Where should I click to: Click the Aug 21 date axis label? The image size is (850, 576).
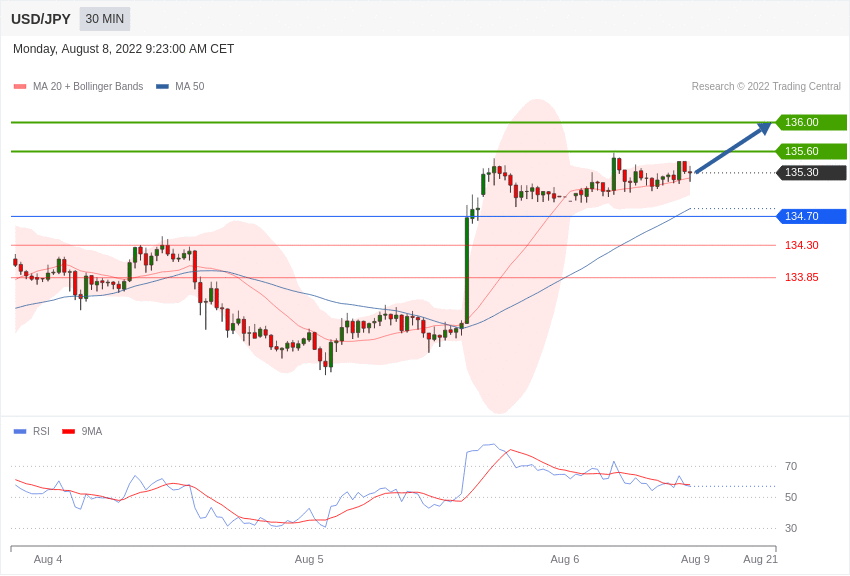[761, 559]
